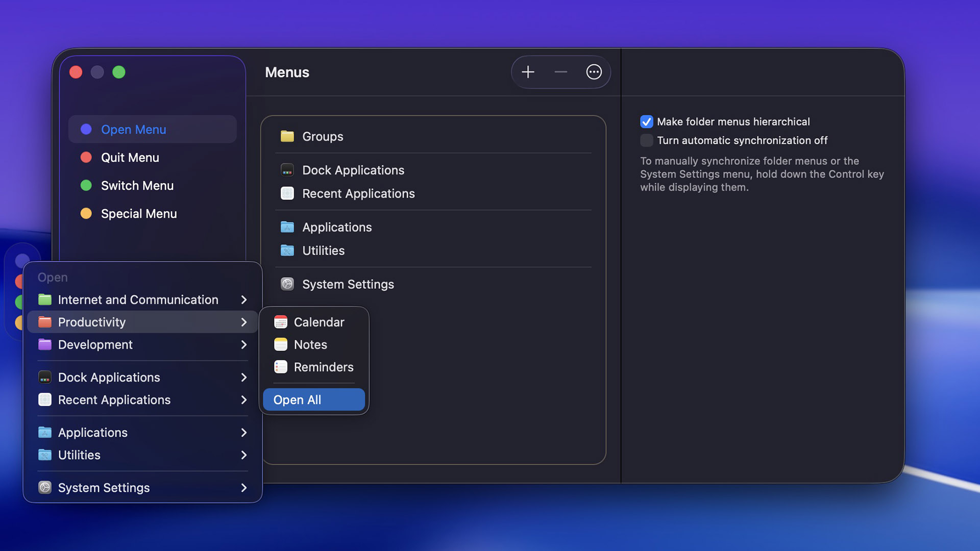Click Utilities folder icon in Menus list
980x551 pixels.
pyautogui.click(x=287, y=251)
